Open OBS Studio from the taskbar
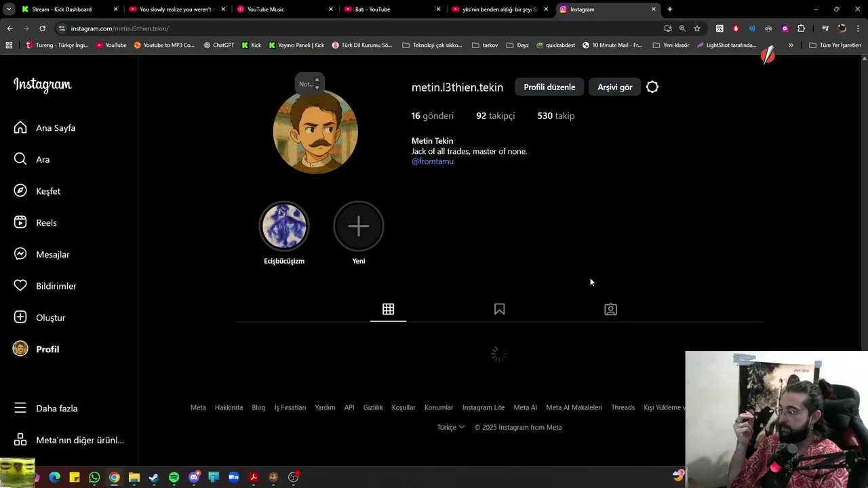This screenshot has height=488, width=868. tap(293, 478)
